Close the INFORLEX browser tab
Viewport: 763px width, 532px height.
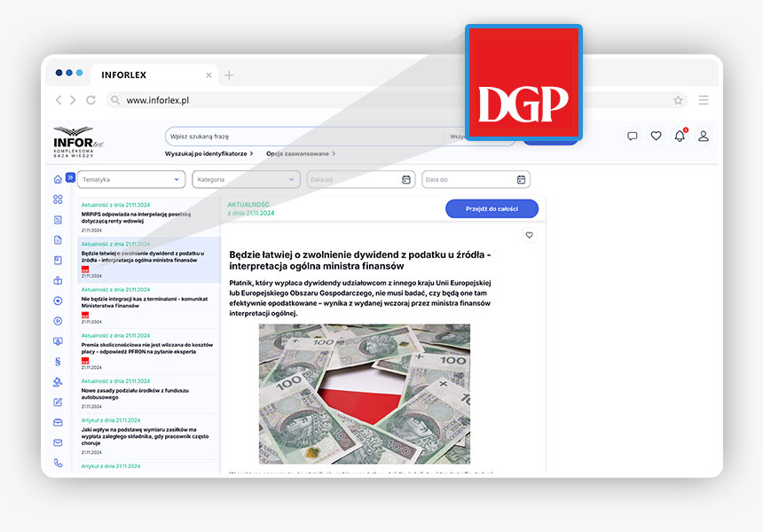click(208, 74)
